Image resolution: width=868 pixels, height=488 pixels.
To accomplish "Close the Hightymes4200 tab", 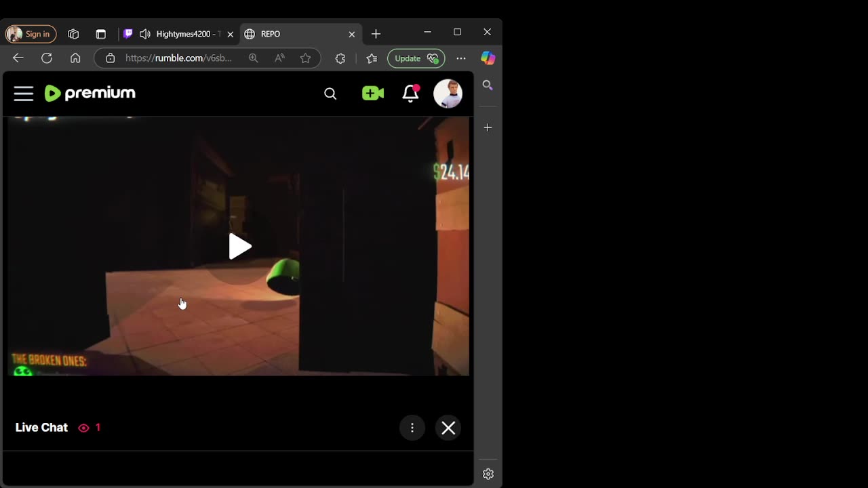I will pos(230,34).
